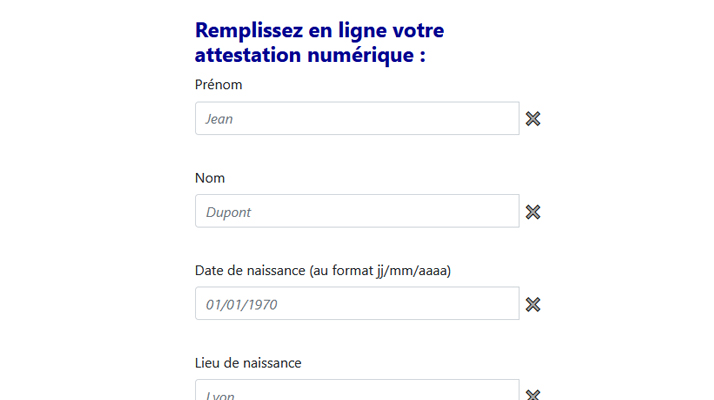Click the 'jj/mm/aaaa' format hint text
This screenshot has width=714, height=400.
pos(413,271)
